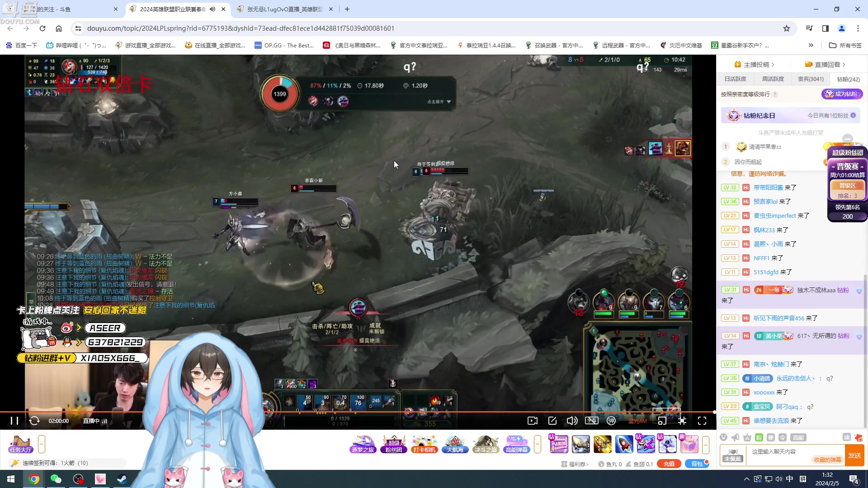Viewport: 868px width, 488px height.
Task: Open the 任务大厅 task hall icon
Action: click(20, 444)
